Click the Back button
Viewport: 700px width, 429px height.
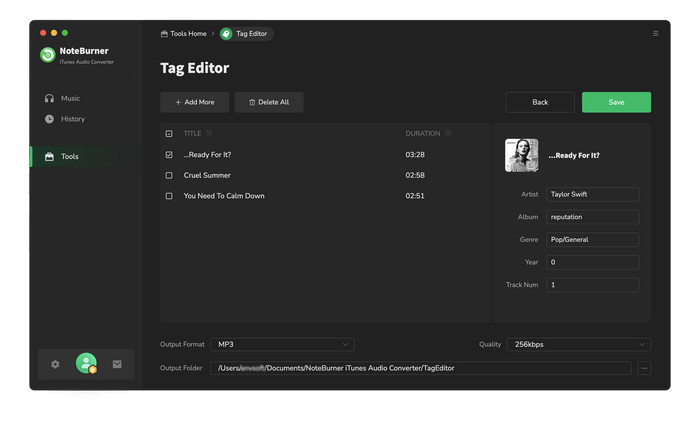[x=540, y=102]
